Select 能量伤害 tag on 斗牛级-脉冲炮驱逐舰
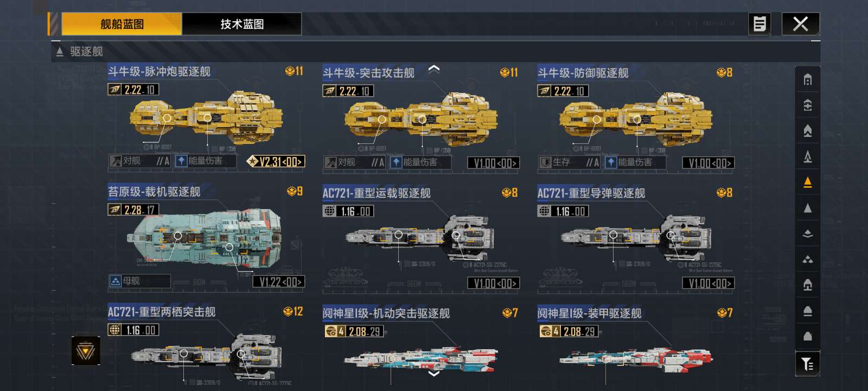 click(x=205, y=161)
